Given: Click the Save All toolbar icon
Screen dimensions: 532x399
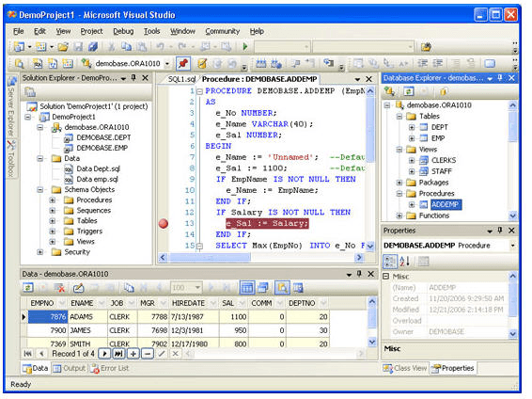Looking at the screenshot, I should click(x=93, y=46).
